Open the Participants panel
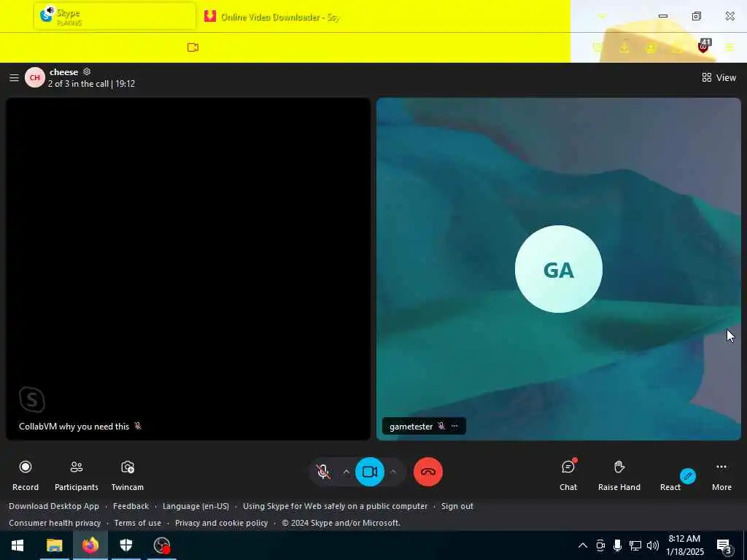Viewport: 747px width, 560px height. click(76, 475)
